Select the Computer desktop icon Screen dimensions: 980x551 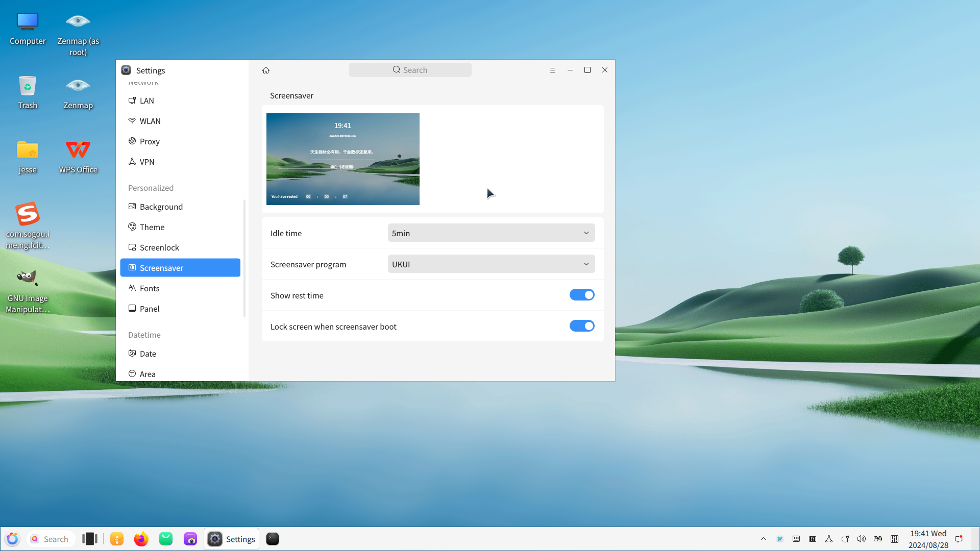(x=28, y=28)
